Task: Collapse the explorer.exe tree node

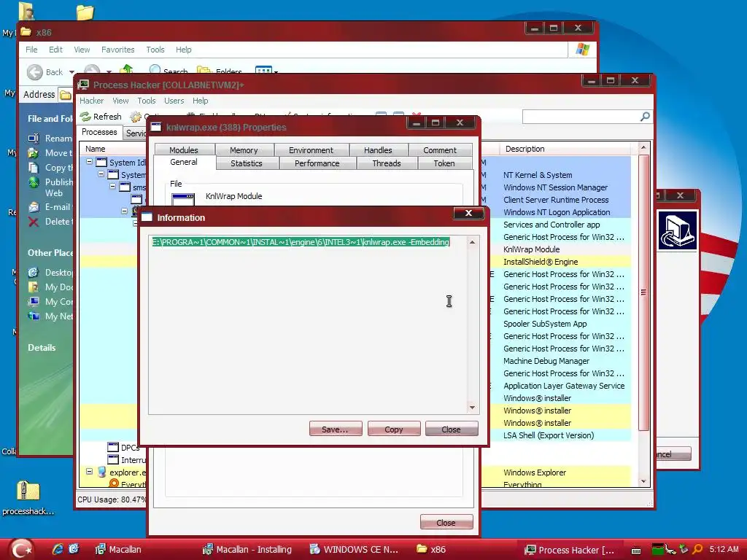Action: 89,472
